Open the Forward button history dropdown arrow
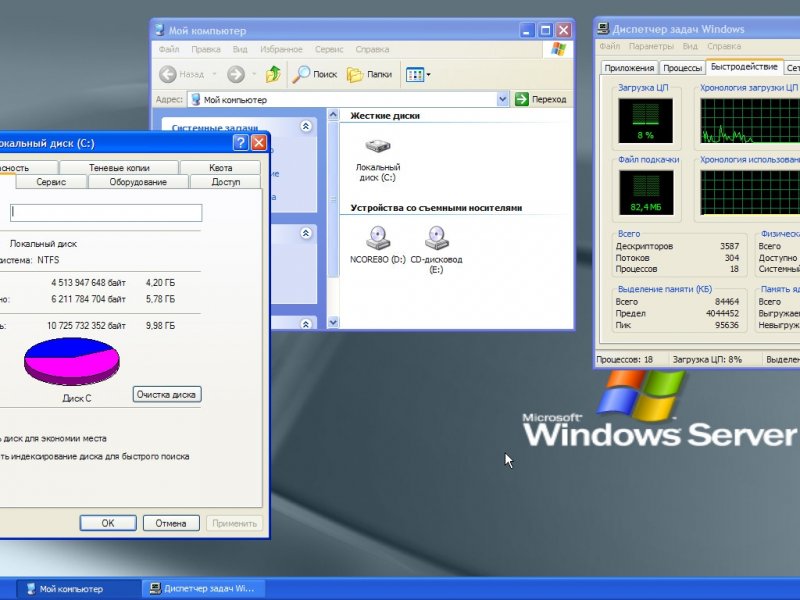Viewport: 800px width, 600px height. [x=254, y=74]
